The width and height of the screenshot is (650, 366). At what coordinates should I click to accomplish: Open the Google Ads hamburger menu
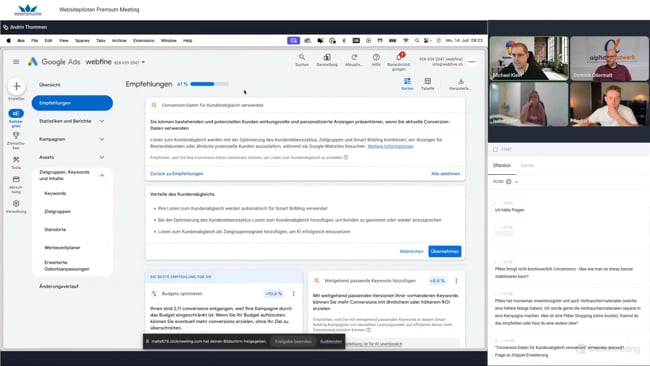(x=16, y=62)
